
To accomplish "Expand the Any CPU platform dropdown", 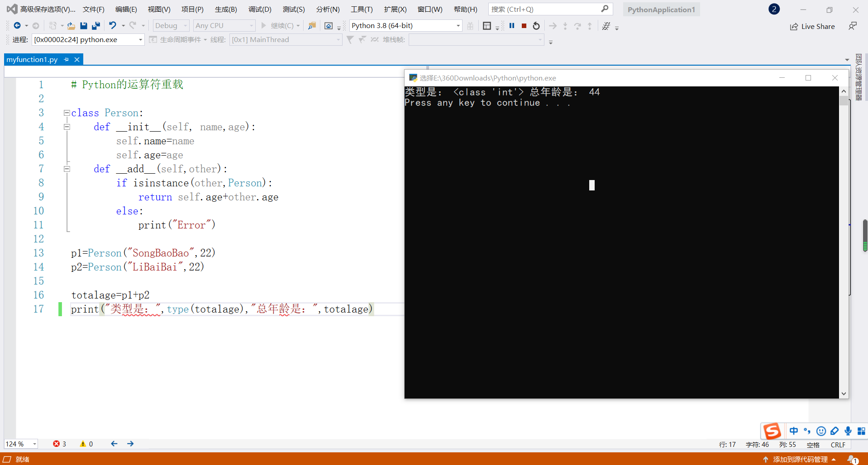I will tap(224, 25).
